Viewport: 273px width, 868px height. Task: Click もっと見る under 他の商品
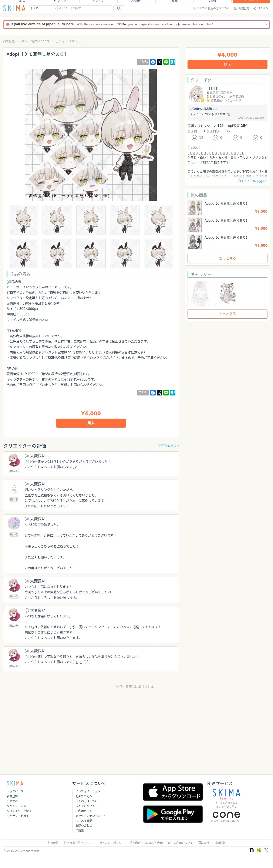click(x=227, y=258)
